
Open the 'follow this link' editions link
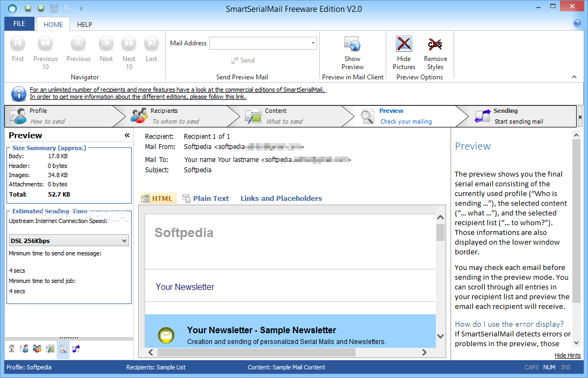pos(138,97)
